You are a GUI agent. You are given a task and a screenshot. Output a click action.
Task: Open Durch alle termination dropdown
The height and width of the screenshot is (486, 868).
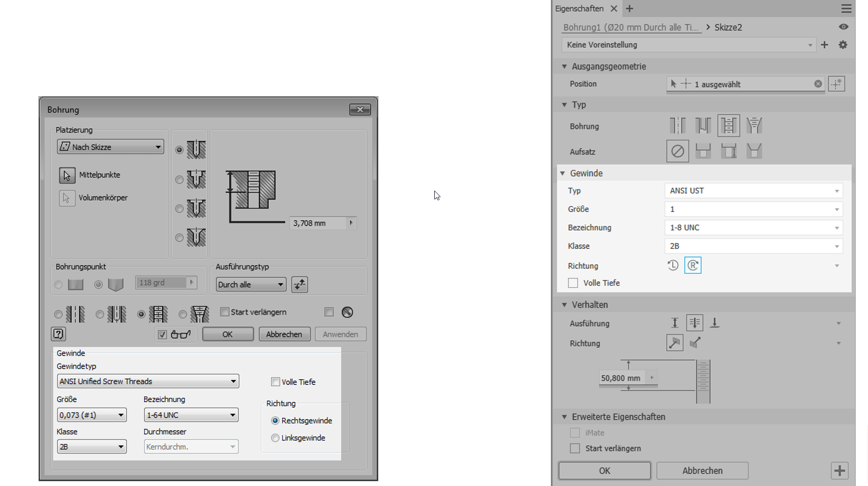(x=251, y=285)
